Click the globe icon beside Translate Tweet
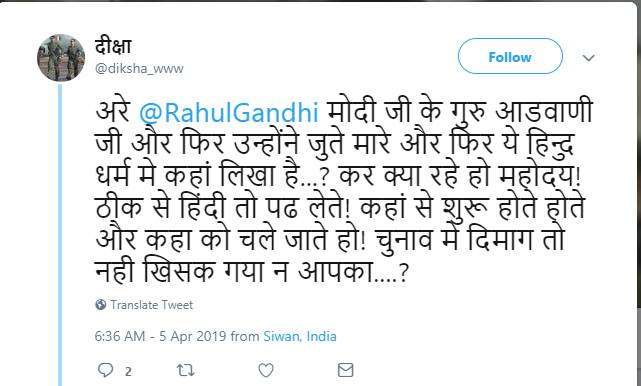This screenshot has width=641, height=386. coord(101,305)
